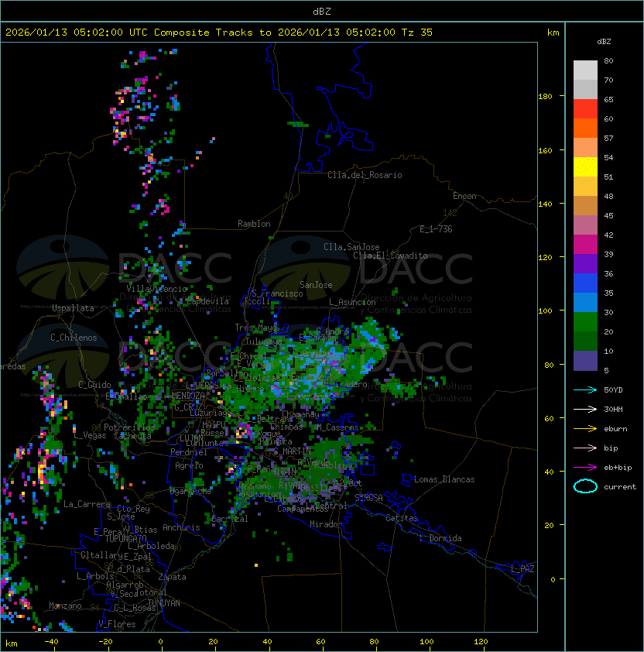
Task: Pick the magenta 39–42 dBZ swatch
Action: pyautogui.click(x=585, y=244)
